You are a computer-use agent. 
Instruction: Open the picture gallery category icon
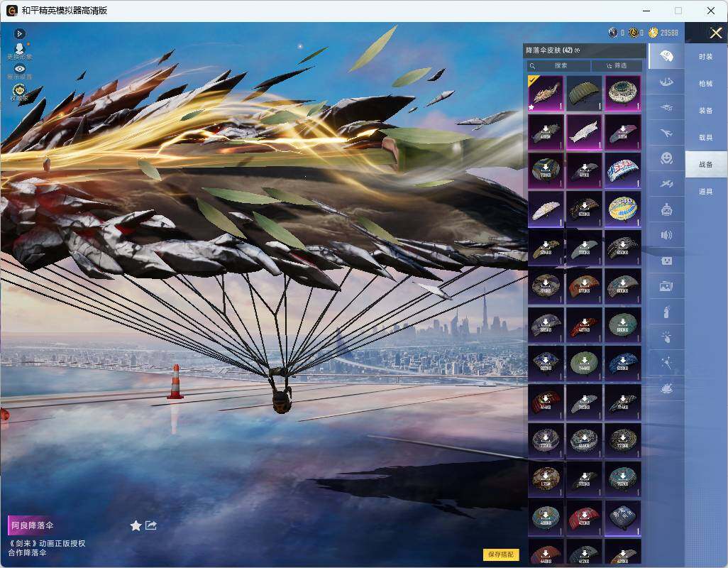tap(666, 287)
